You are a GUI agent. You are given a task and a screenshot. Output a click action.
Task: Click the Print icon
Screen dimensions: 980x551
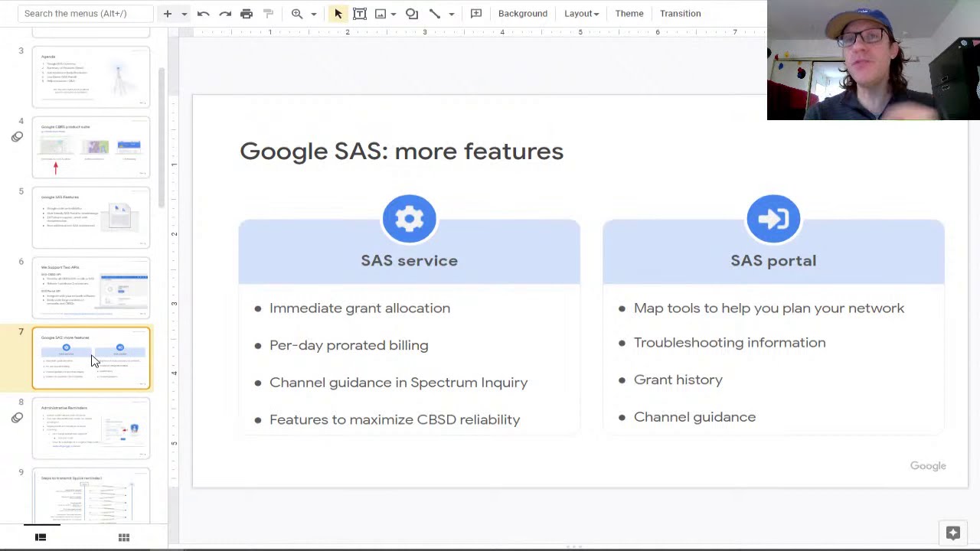pos(247,14)
